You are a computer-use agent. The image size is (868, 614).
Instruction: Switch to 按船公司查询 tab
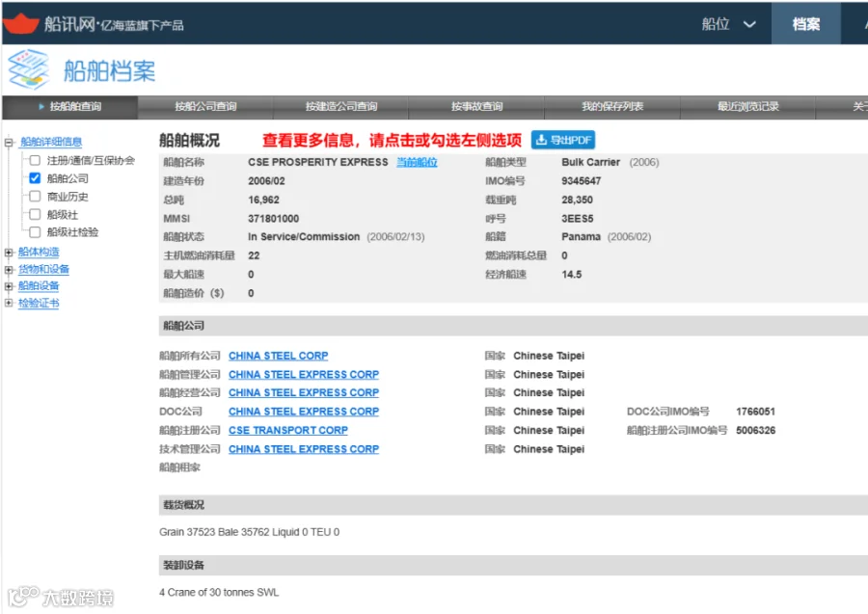pyautogui.click(x=205, y=107)
